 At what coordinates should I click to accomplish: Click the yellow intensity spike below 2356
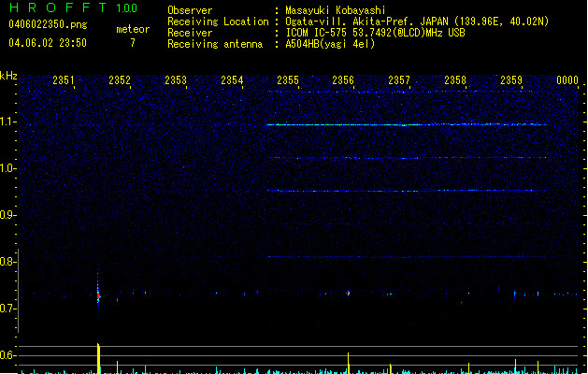(349, 363)
